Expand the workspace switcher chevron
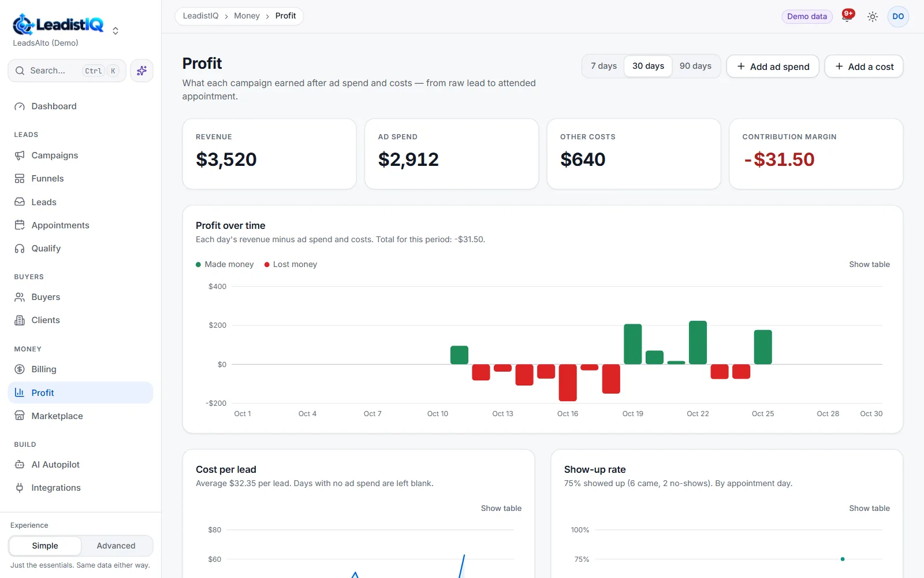The width and height of the screenshot is (924, 578). [x=115, y=31]
